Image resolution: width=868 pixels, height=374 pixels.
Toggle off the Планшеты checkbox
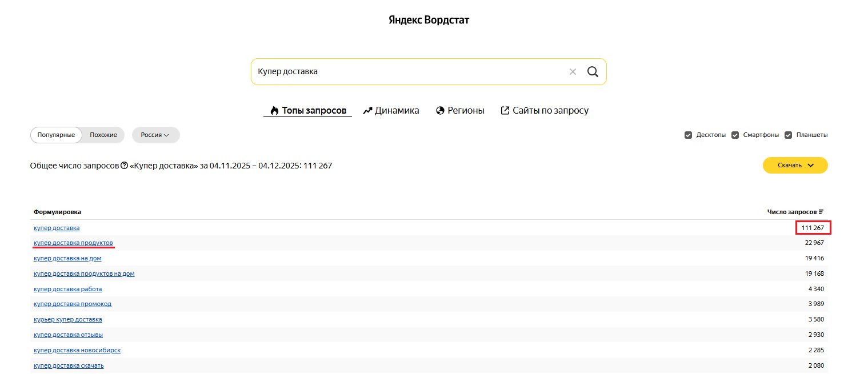click(789, 135)
